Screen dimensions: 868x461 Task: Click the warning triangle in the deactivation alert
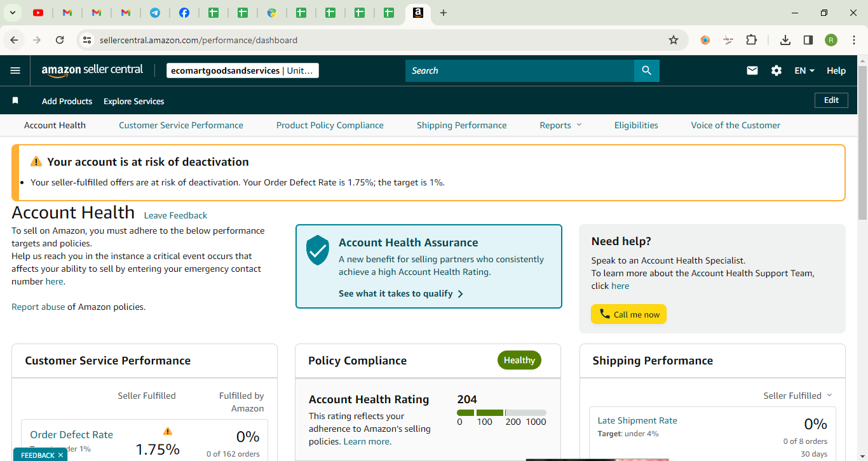click(x=37, y=162)
